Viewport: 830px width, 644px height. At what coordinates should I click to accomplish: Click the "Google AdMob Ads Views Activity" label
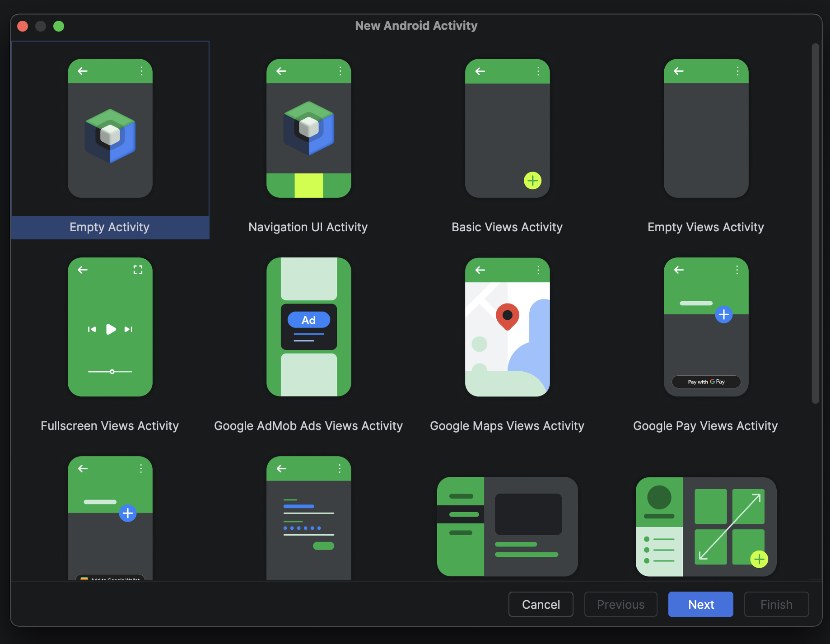pyautogui.click(x=308, y=426)
